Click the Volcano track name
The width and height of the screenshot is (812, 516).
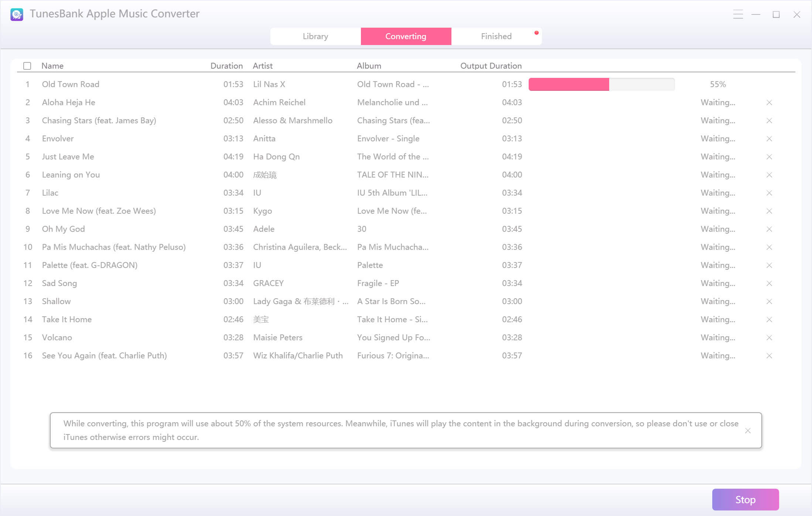(x=57, y=337)
